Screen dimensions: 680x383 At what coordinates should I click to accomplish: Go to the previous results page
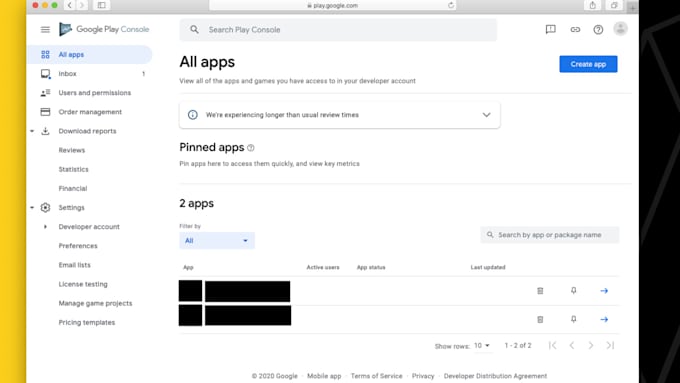(572, 345)
